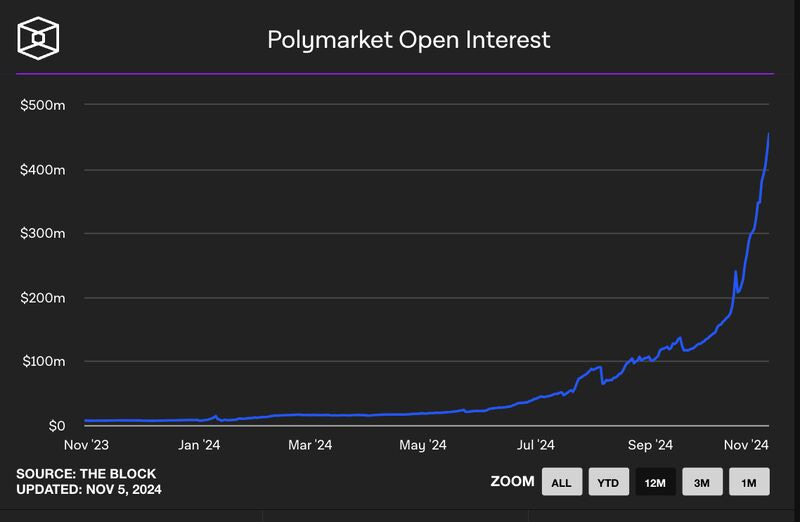This screenshot has height=522, width=800.
Task: Select the ALL zoom range button
Action: click(x=562, y=482)
